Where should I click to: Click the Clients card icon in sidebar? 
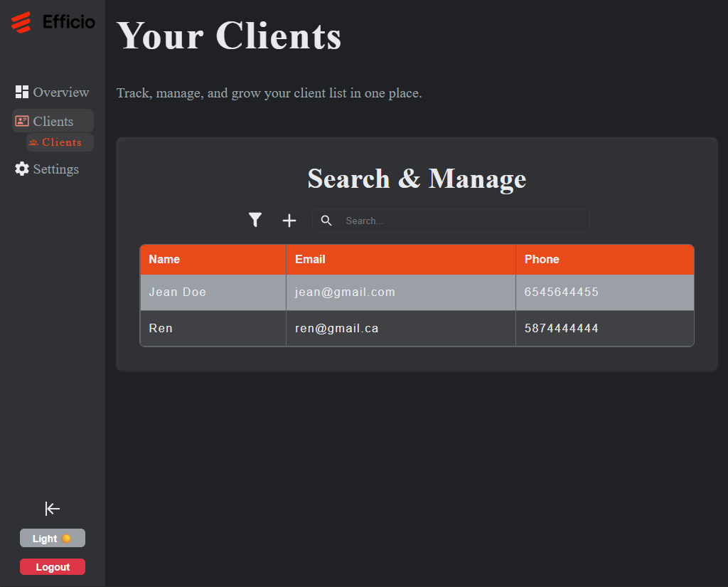tap(22, 121)
